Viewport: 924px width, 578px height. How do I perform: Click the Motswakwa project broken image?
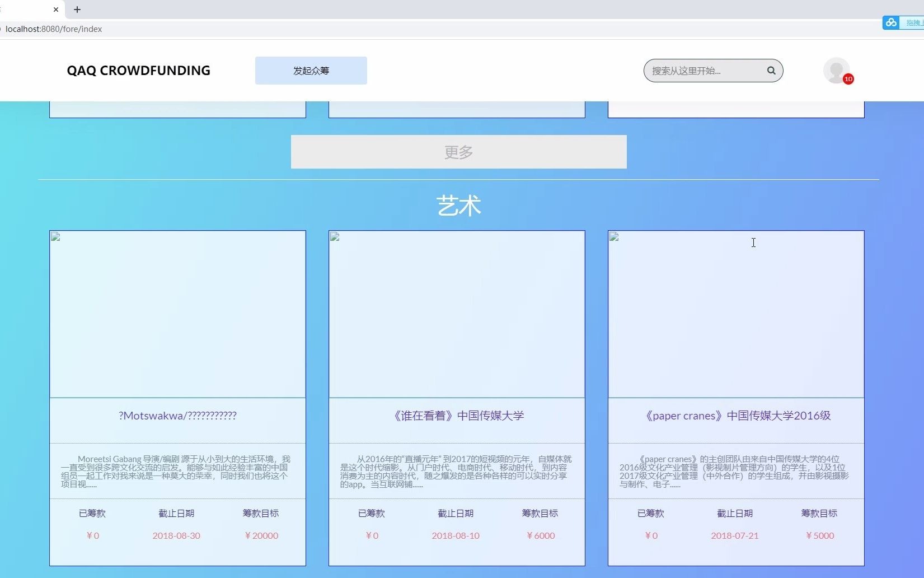tap(177, 314)
